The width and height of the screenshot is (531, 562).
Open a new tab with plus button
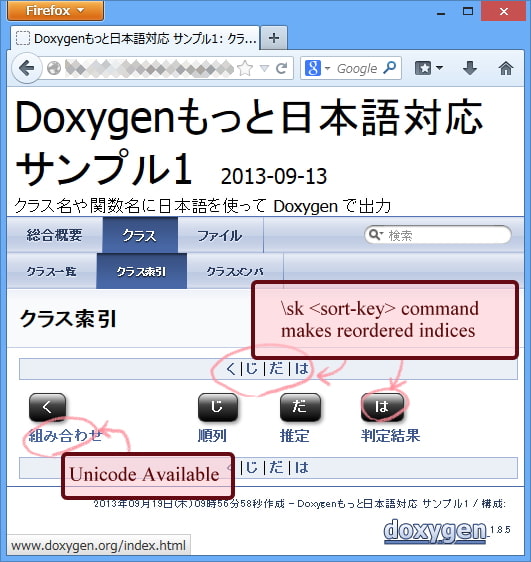tap(274, 38)
